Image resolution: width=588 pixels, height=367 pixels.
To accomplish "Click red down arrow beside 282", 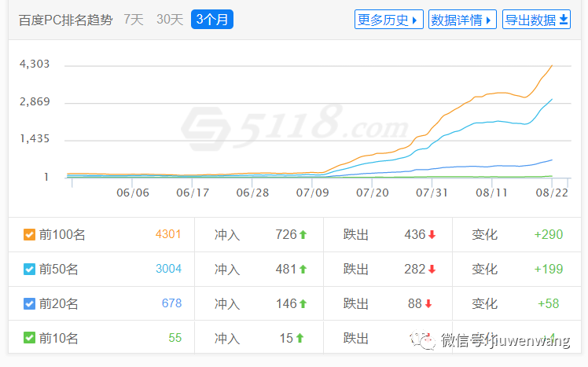I will coord(432,269).
